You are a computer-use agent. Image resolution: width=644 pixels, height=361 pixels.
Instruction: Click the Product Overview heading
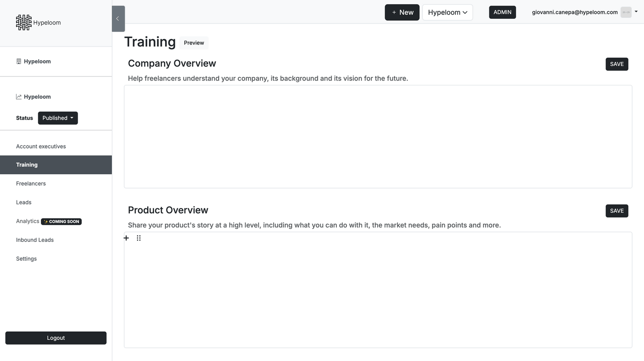168,210
